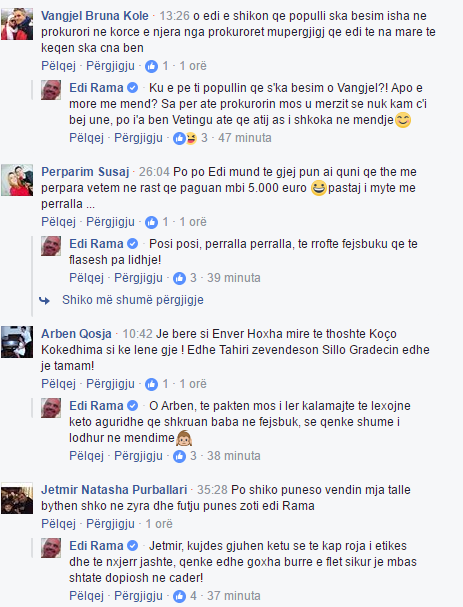Click like icon under Edi Rama's perralla reply
The height and width of the screenshot is (607, 463).
179,278
